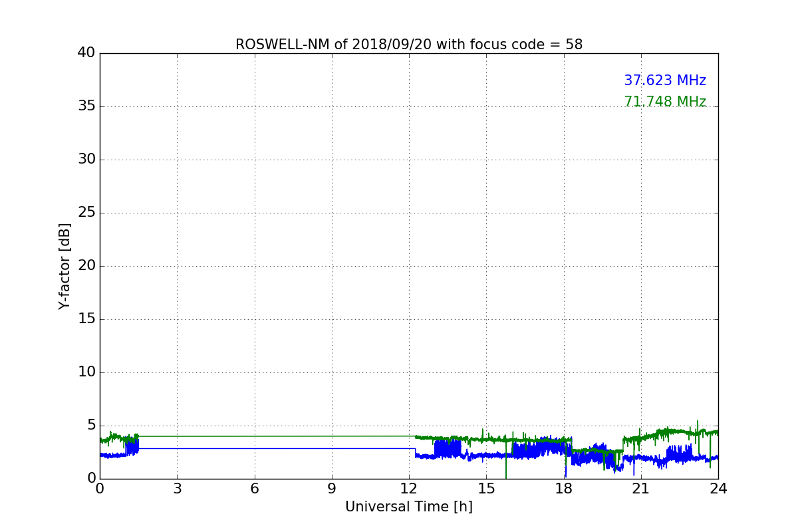The image size is (798, 532).
Task: Click the x-axis tick label 6
Action: point(255,489)
